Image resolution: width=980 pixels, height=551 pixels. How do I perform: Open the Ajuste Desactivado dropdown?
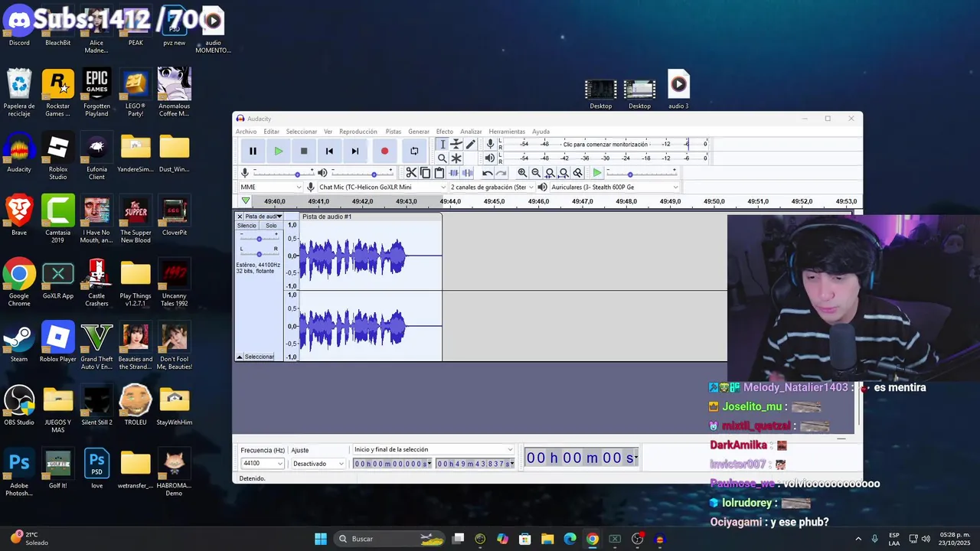click(x=318, y=464)
